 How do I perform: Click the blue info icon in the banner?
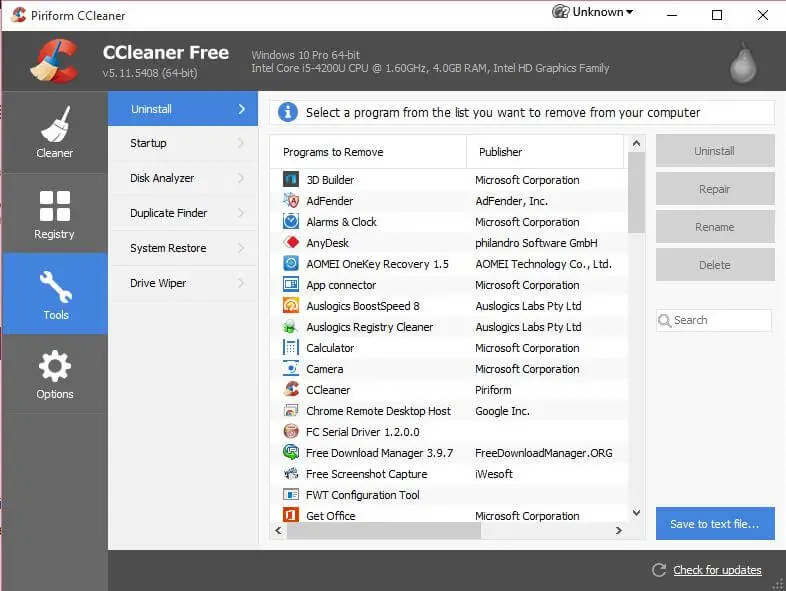pyautogui.click(x=288, y=112)
